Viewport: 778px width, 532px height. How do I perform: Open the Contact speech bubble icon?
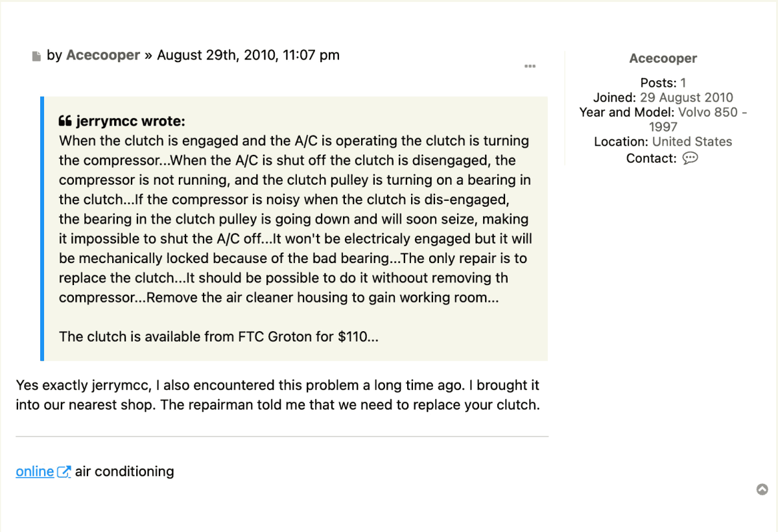pos(690,158)
